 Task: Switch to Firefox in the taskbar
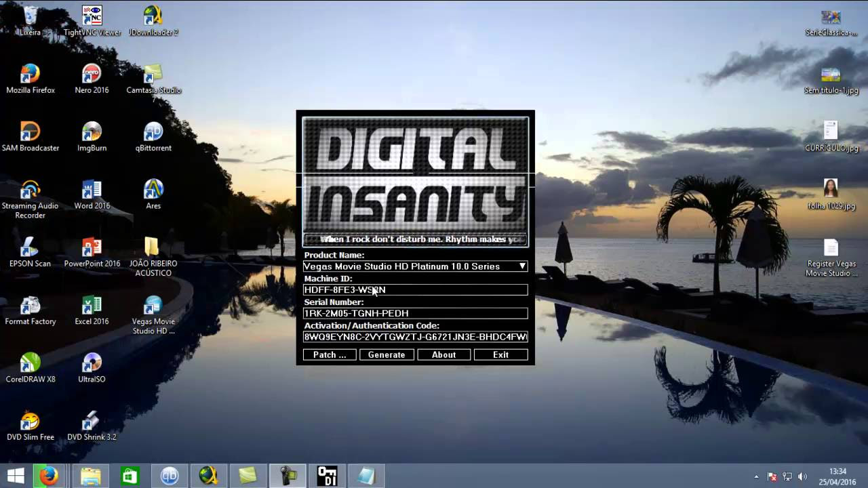click(48, 476)
